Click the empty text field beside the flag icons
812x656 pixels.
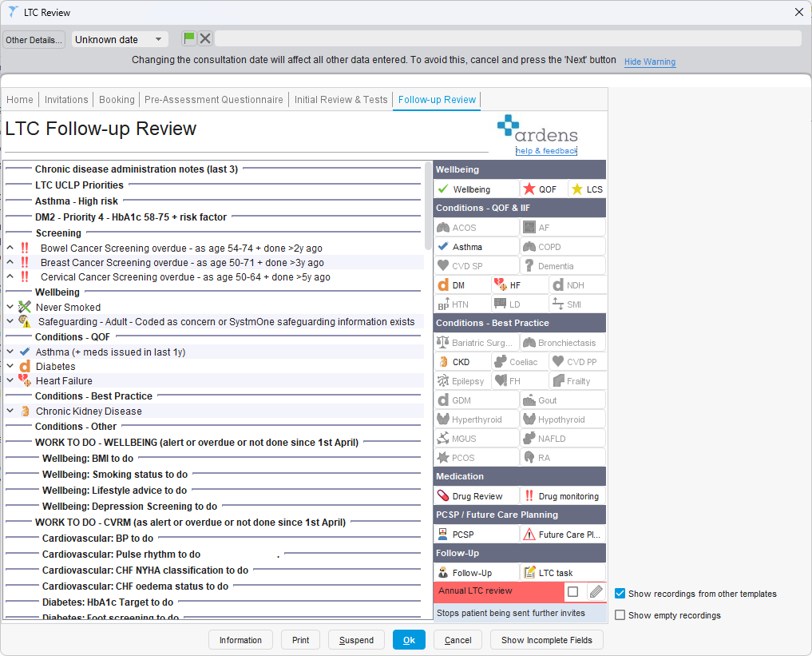508,38
